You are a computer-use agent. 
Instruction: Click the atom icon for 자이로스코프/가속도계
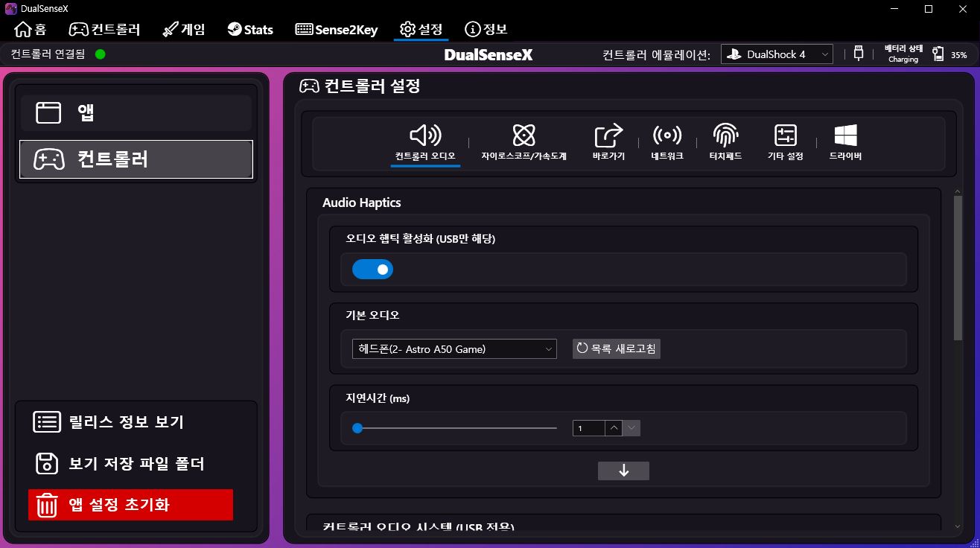tap(524, 136)
